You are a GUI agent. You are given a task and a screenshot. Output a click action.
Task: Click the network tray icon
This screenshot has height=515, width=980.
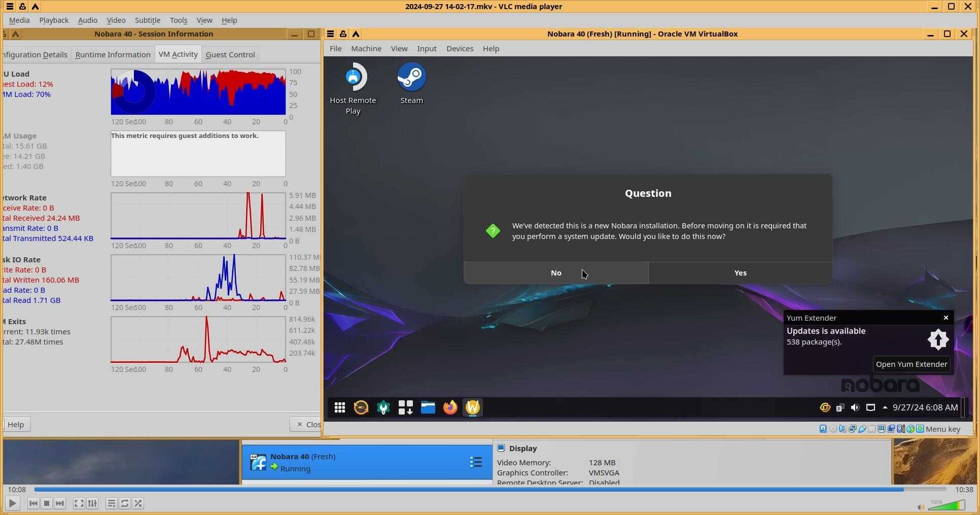point(870,407)
